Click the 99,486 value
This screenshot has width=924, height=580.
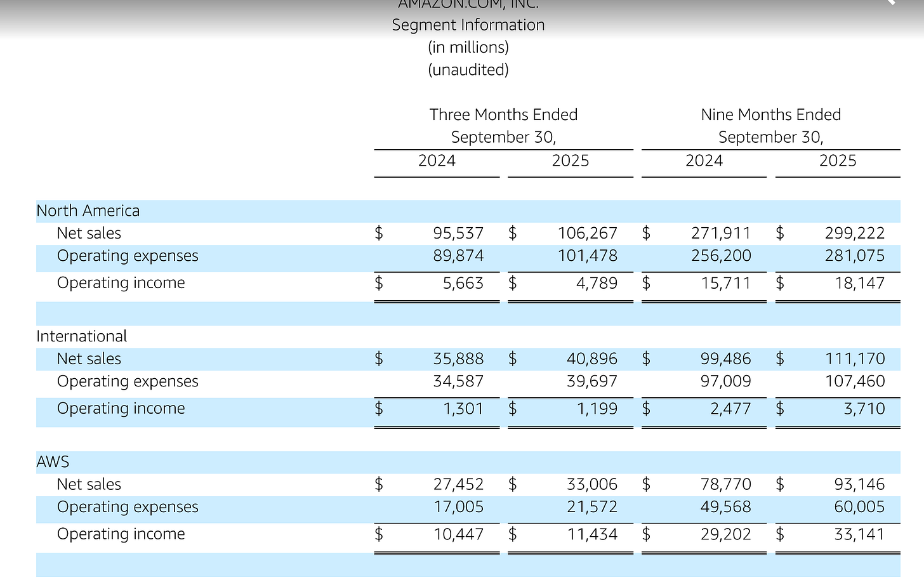pyautogui.click(x=726, y=359)
